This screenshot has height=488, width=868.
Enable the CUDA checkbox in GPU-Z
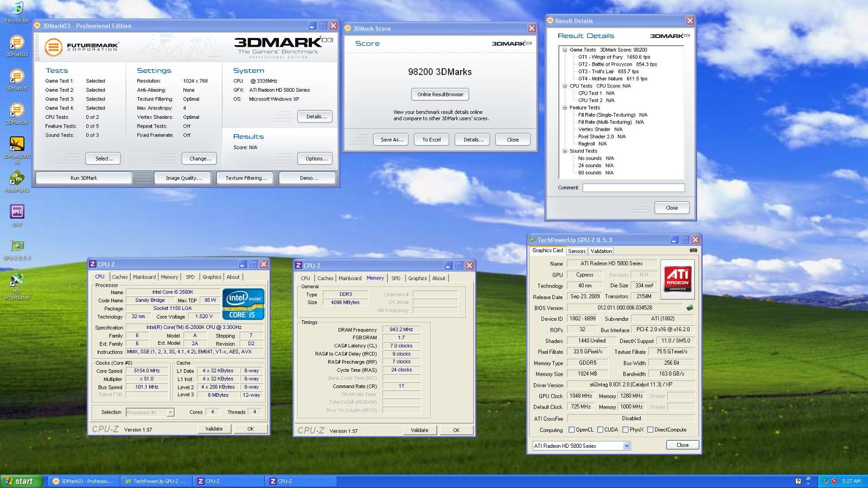click(x=600, y=429)
